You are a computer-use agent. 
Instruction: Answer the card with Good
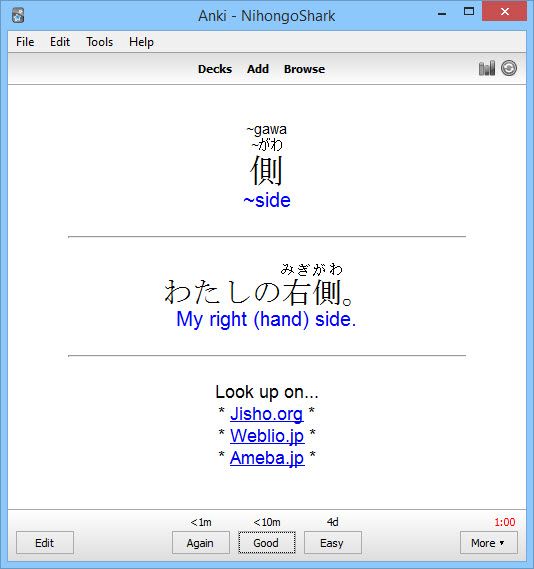pyautogui.click(x=266, y=543)
